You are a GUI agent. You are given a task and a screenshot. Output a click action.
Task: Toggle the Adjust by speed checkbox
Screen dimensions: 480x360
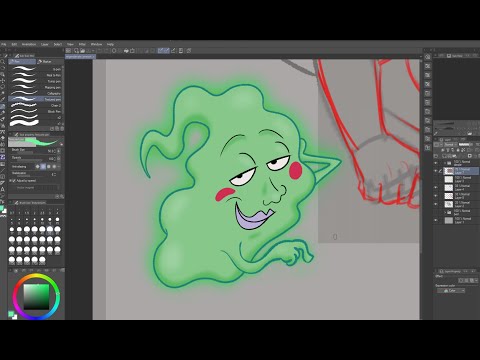coord(14,181)
